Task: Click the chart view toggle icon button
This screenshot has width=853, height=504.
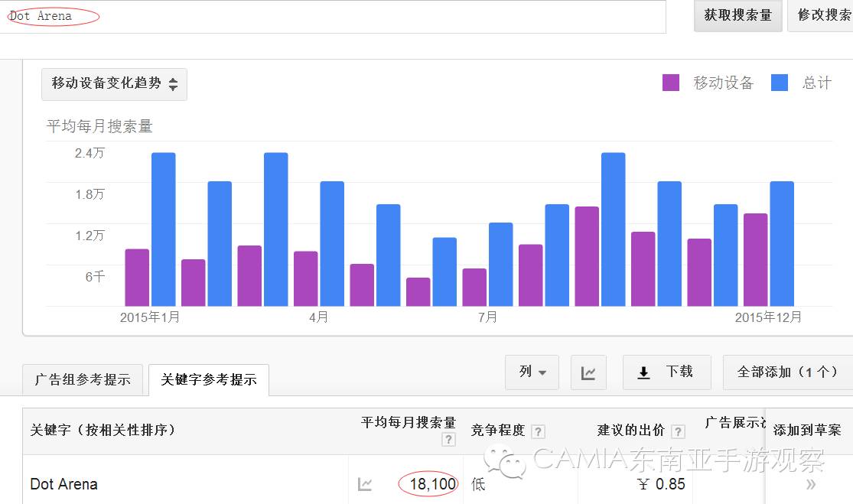Action: (588, 372)
